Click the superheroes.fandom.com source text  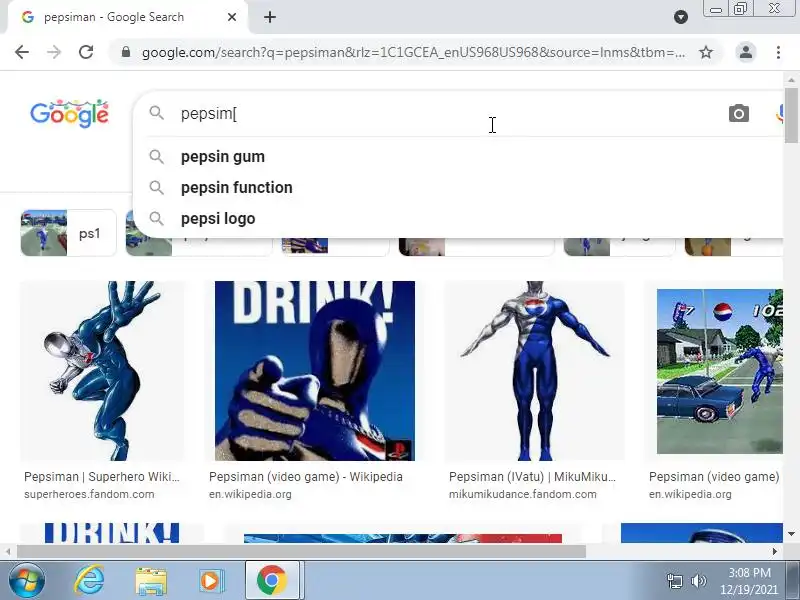pyautogui.click(x=89, y=494)
